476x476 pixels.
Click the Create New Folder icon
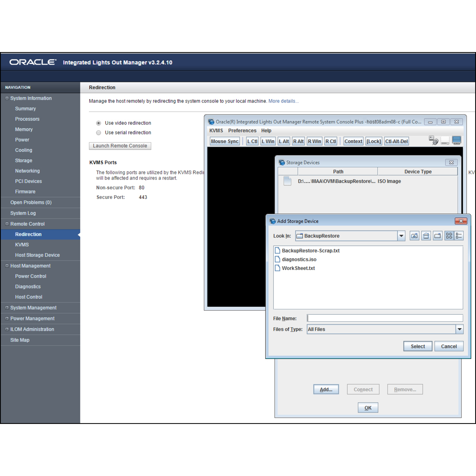438,236
